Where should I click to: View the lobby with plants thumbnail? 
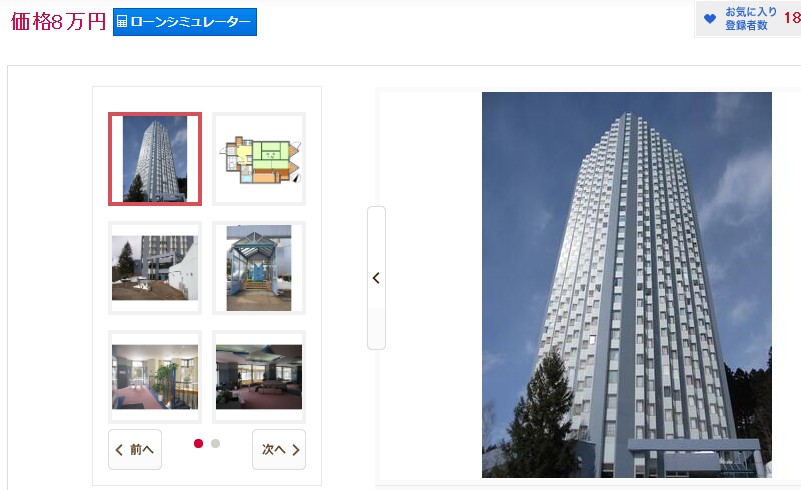tap(155, 377)
